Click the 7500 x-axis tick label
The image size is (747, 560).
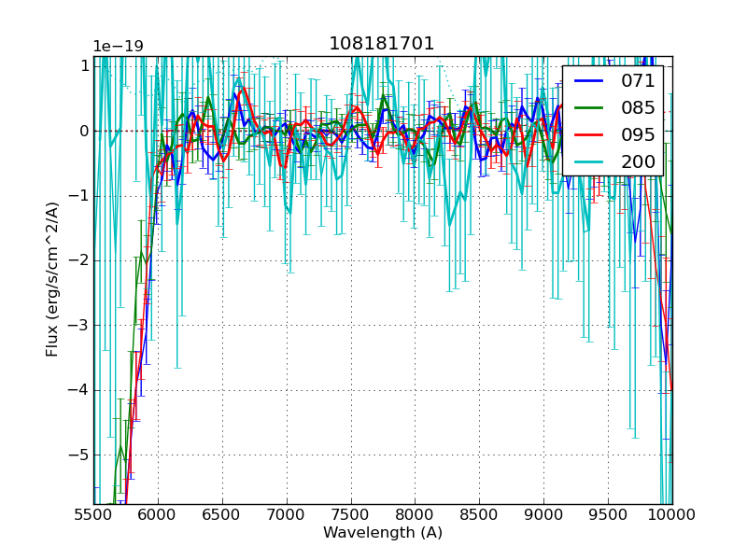point(350,514)
